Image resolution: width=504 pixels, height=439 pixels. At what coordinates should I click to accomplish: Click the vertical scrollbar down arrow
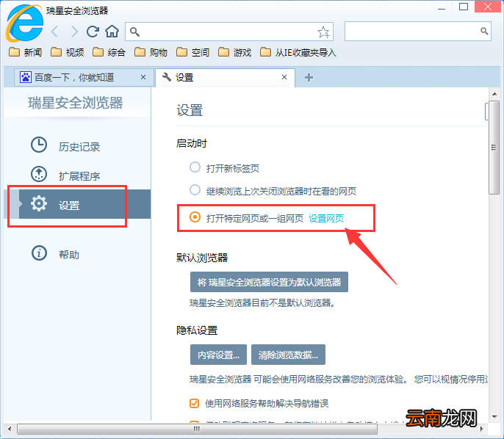click(x=494, y=417)
